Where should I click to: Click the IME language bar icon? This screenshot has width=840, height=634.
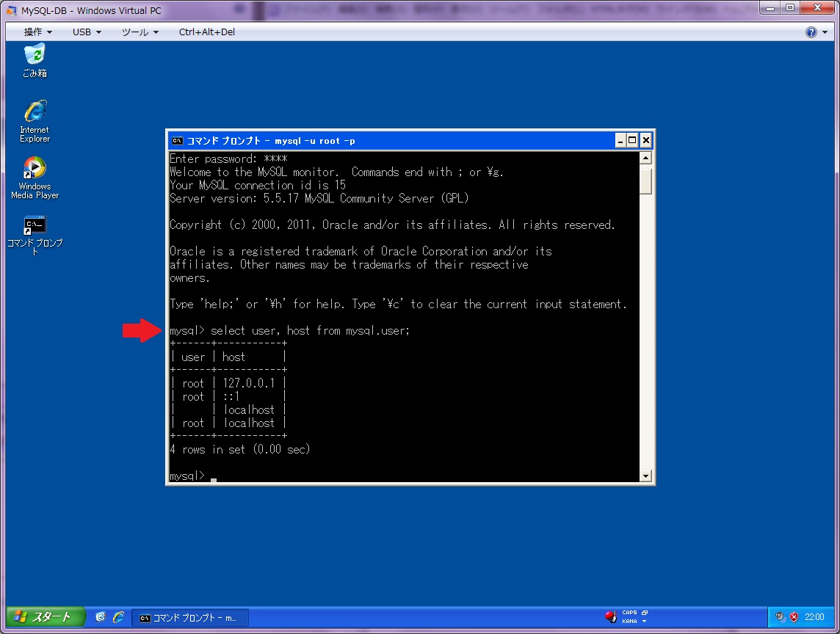(x=611, y=617)
